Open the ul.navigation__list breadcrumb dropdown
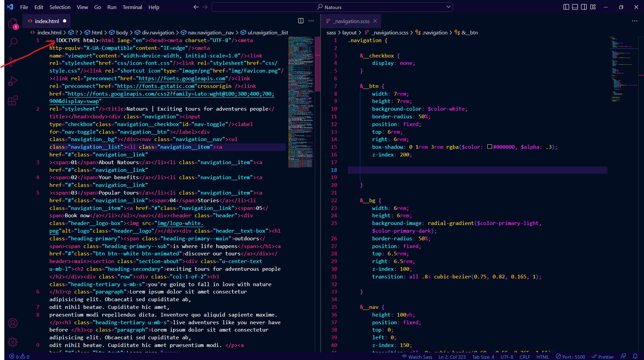 click(268, 32)
